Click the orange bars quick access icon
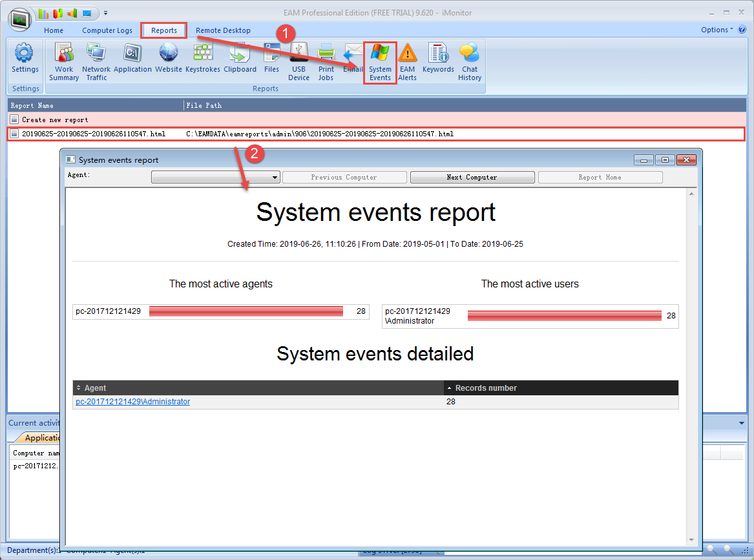 click(x=72, y=13)
